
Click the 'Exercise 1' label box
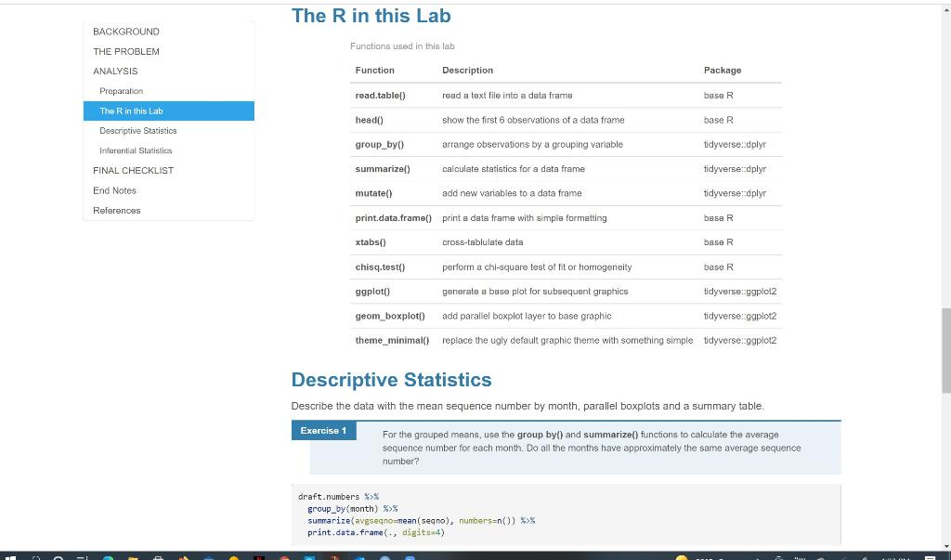click(x=324, y=431)
